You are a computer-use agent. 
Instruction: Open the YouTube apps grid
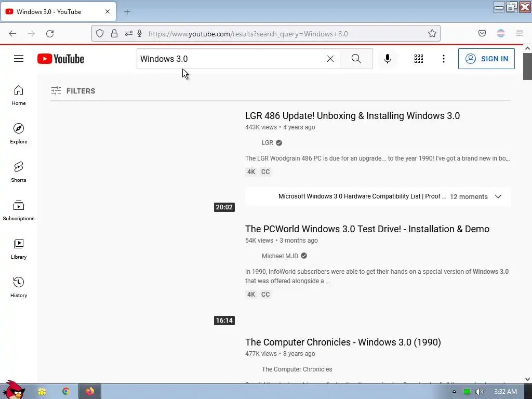(x=419, y=59)
